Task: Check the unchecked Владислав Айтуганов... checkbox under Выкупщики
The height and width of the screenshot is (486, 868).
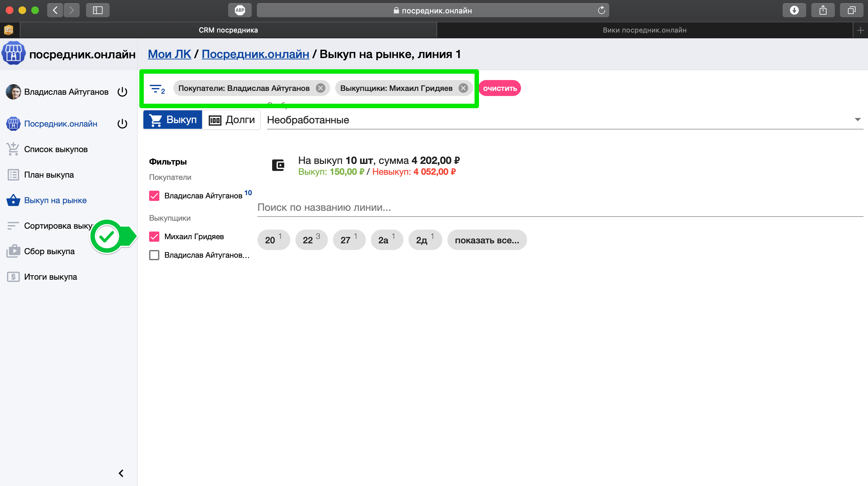Action: click(x=154, y=255)
